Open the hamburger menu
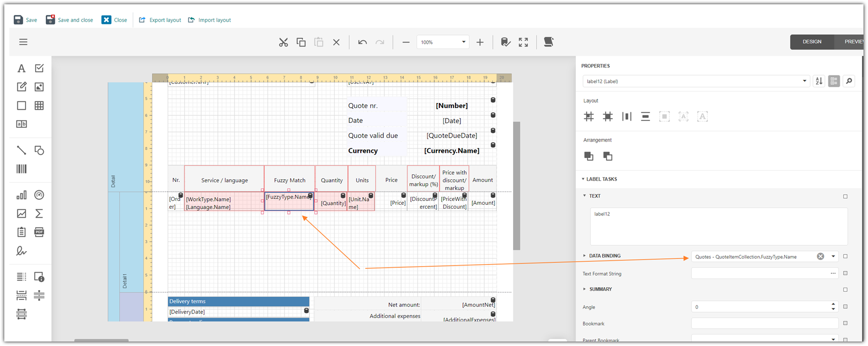This screenshot has height=346, width=868. coord(23,42)
